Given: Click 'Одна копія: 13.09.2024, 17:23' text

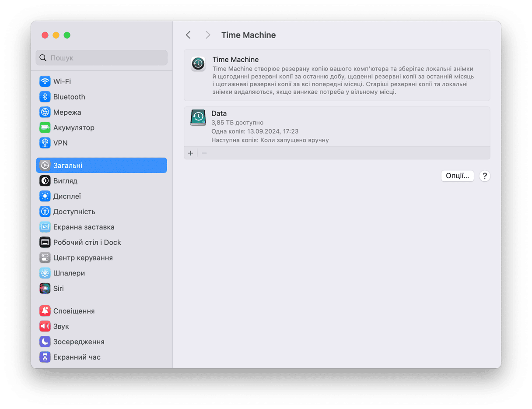Looking at the screenshot, I should point(255,131).
